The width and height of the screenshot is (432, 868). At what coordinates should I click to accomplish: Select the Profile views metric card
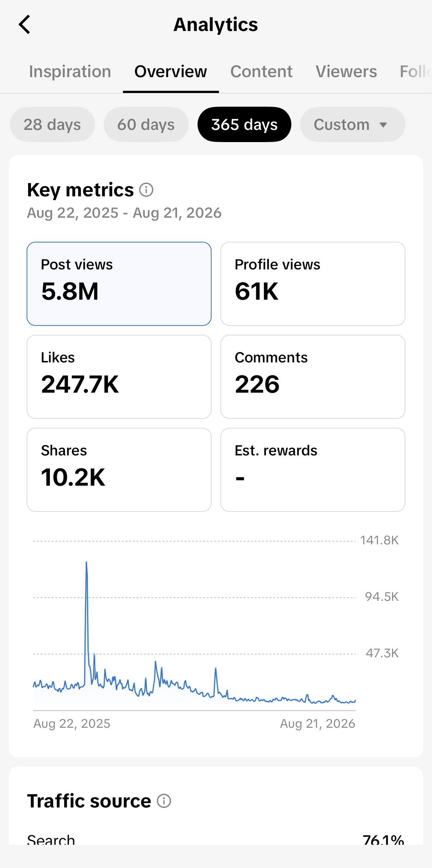(313, 284)
